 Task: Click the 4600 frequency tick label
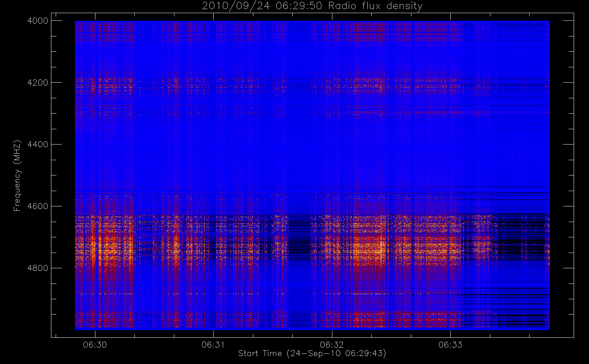tap(38, 206)
